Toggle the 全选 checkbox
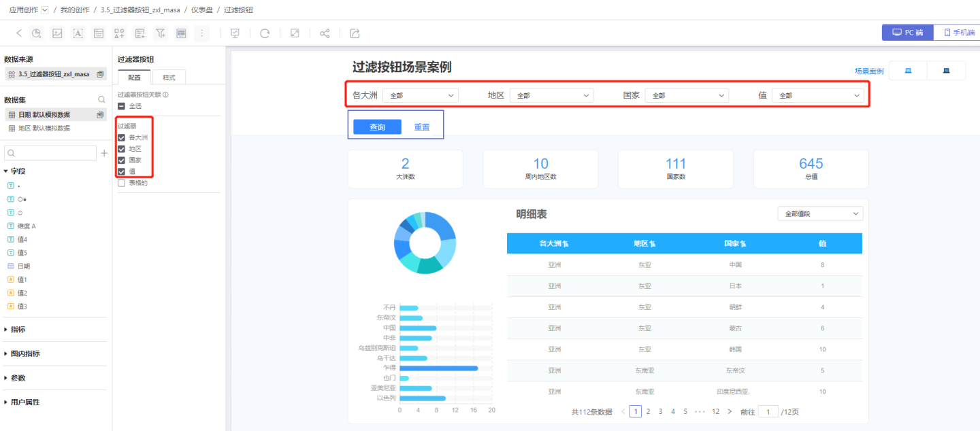 click(x=121, y=106)
